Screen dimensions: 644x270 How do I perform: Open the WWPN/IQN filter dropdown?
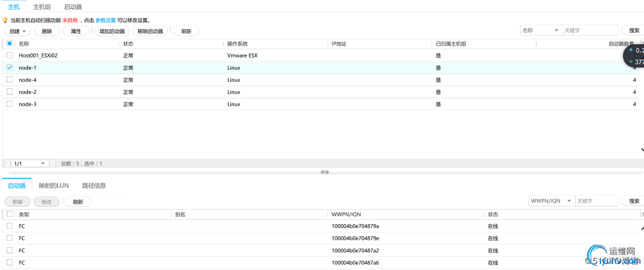point(551,201)
